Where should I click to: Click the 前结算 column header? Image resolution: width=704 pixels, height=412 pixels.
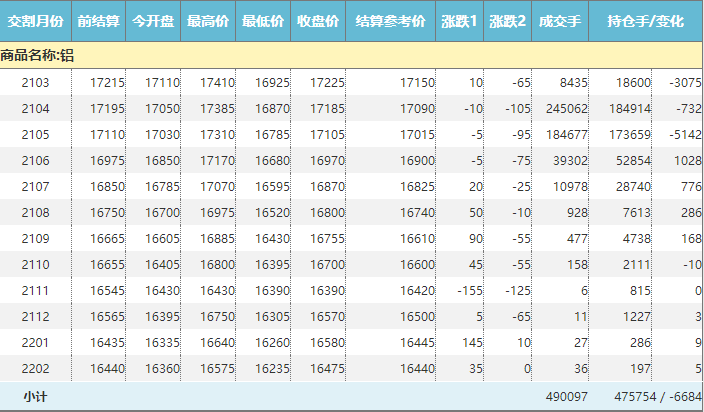click(x=100, y=21)
